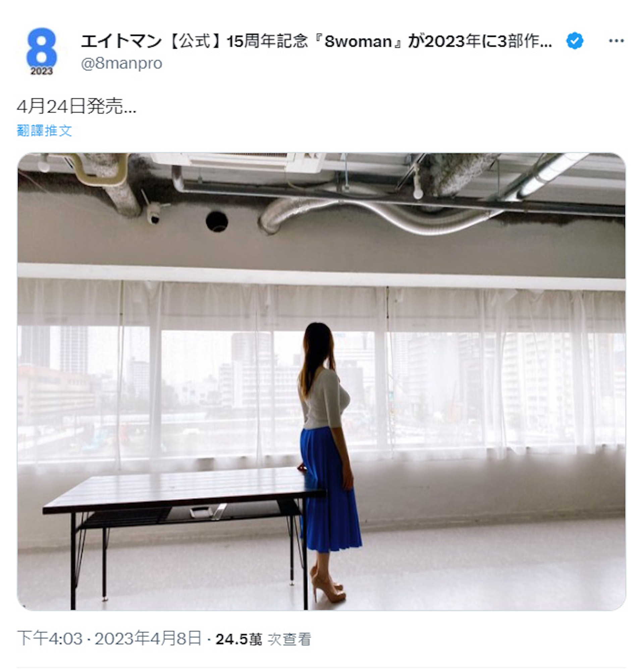Click the woman in the blue skirt
The width and height of the screenshot is (644, 669).
pyautogui.click(x=327, y=461)
